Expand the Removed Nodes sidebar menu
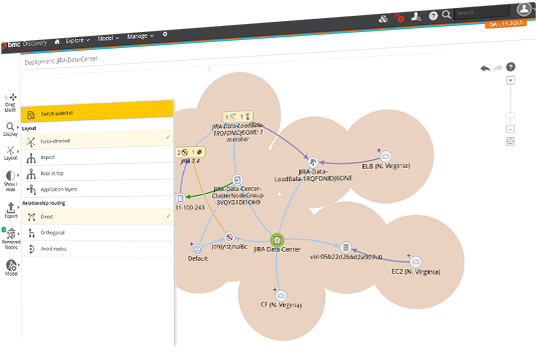Viewport: 536px width, 364px height. click(x=11, y=239)
